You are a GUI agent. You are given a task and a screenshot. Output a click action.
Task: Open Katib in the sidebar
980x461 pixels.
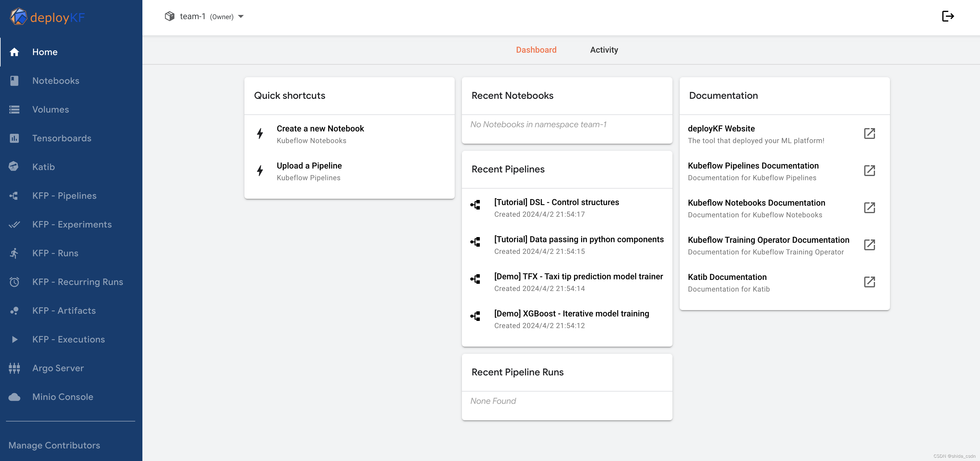(x=71, y=167)
